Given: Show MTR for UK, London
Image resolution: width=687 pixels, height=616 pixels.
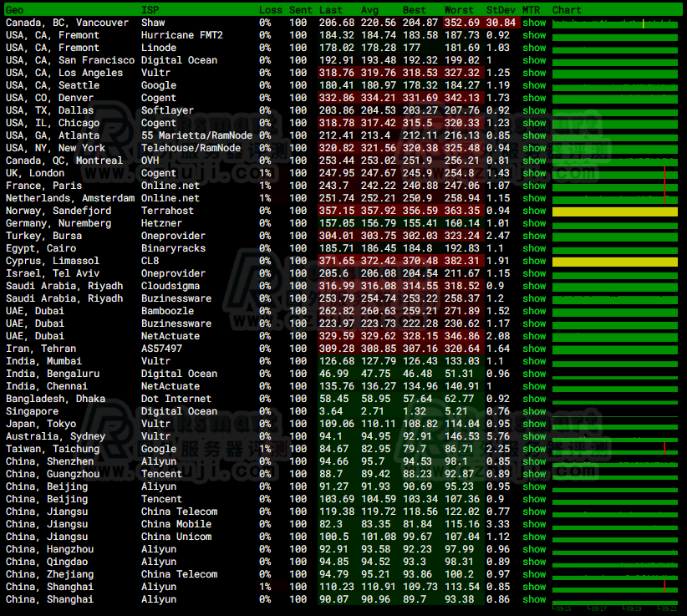Looking at the screenshot, I should pos(534,174).
